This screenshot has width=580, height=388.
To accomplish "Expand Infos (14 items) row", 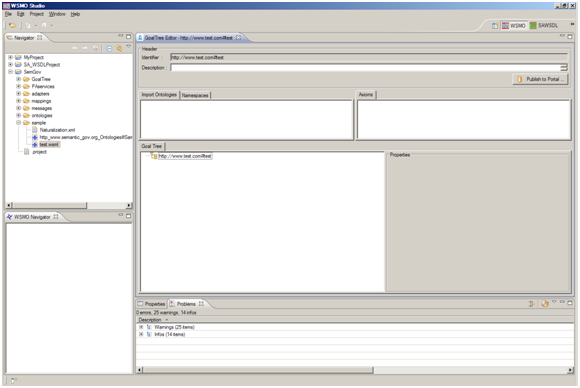I will coord(141,334).
